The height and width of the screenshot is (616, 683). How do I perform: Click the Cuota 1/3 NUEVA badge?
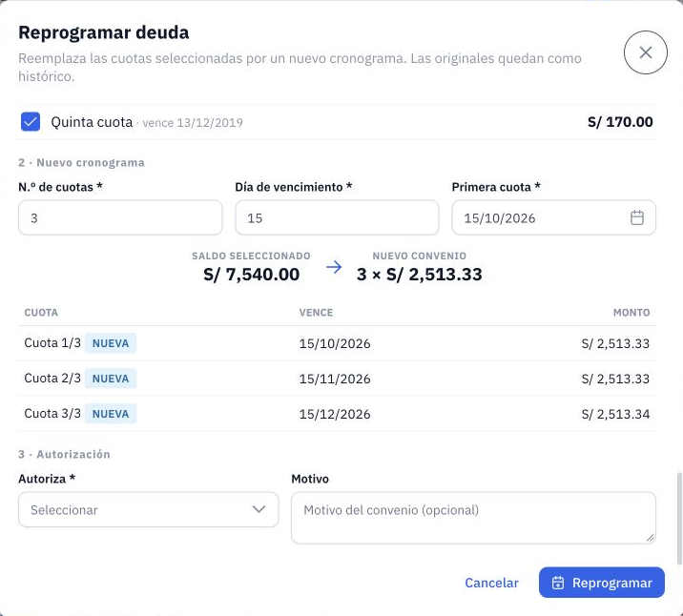point(111,343)
